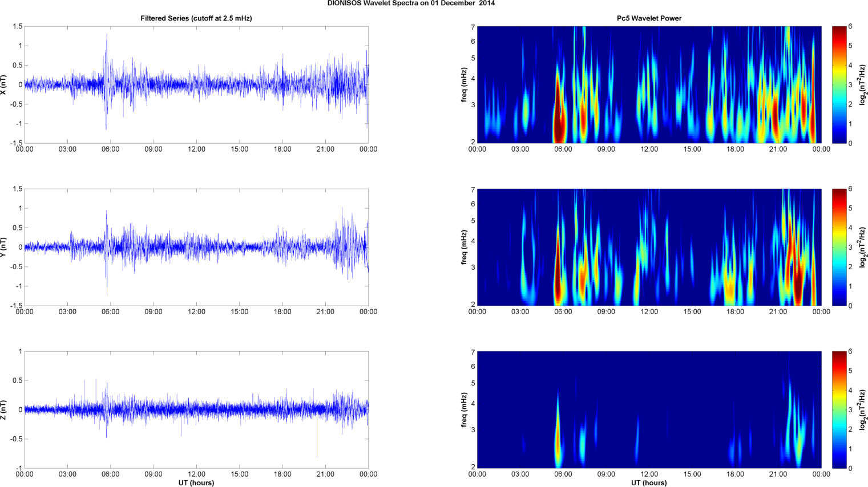Click the Z (nT) axis label
Image resolution: width=868 pixels, height=487 pixels.
(x=4, y=409)
